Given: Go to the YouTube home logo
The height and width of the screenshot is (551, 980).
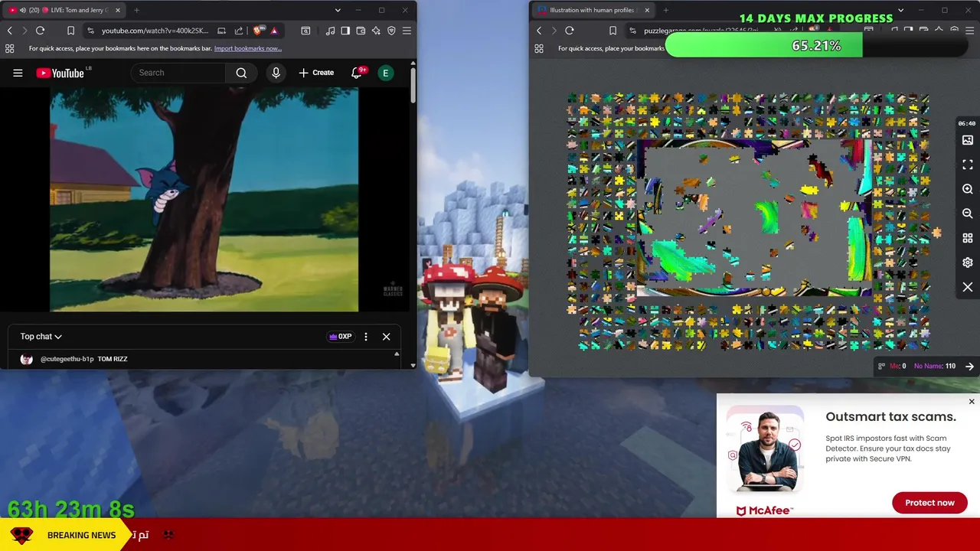Looking at the screenshot, I should [x=60, y=73].
